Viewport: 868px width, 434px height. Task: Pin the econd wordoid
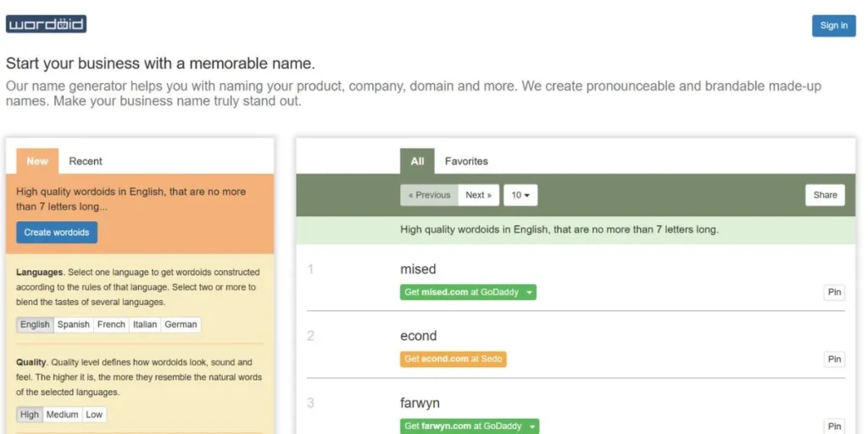834,359
